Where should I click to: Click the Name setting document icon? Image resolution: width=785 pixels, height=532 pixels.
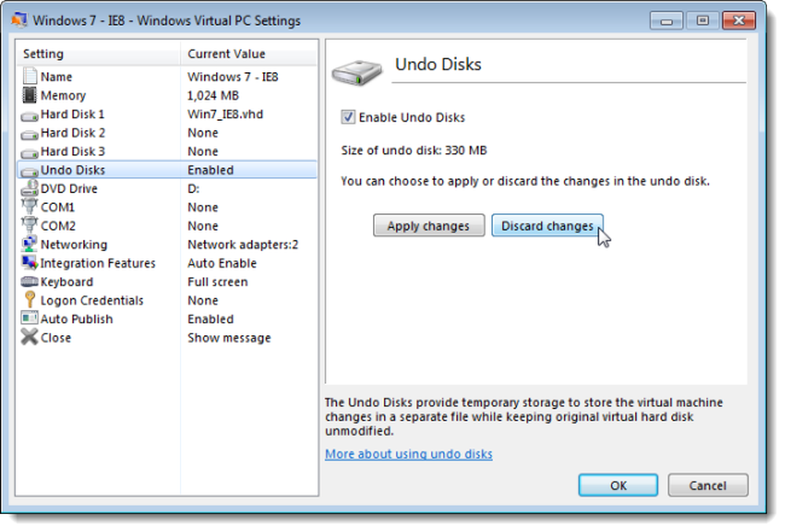click(30, 76)
